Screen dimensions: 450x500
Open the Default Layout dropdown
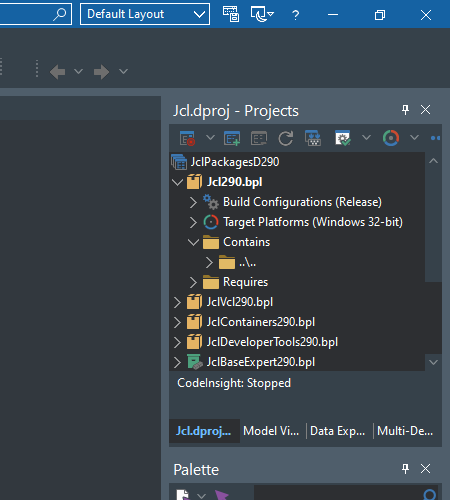[145, 14]
